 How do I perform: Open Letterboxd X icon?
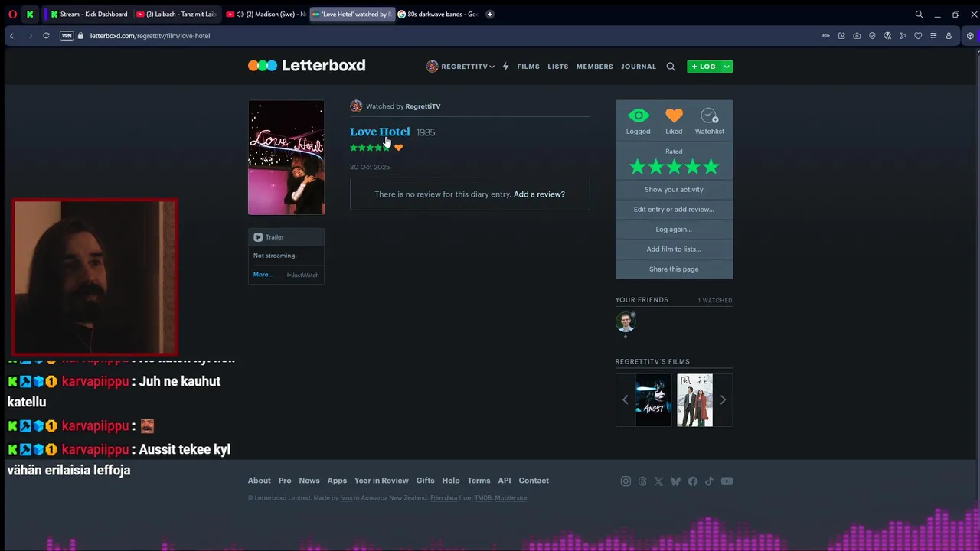click(x=658, y=481)
